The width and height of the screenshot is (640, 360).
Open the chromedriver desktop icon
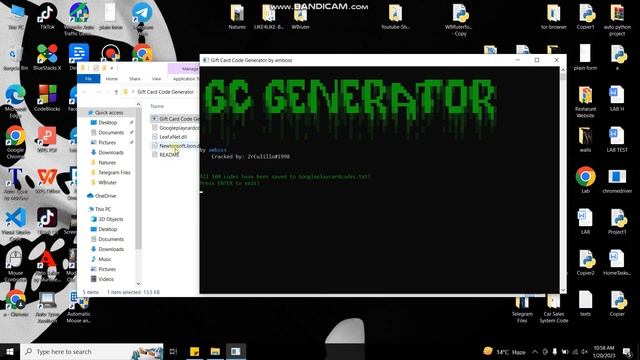(617, 180)
